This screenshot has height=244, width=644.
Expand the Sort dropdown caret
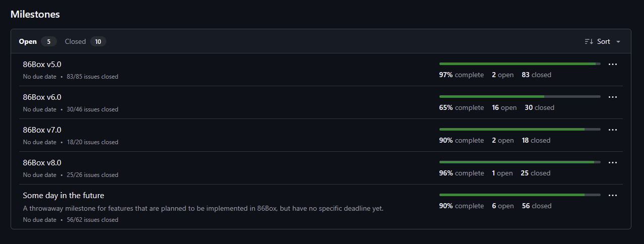pos(618,42)
